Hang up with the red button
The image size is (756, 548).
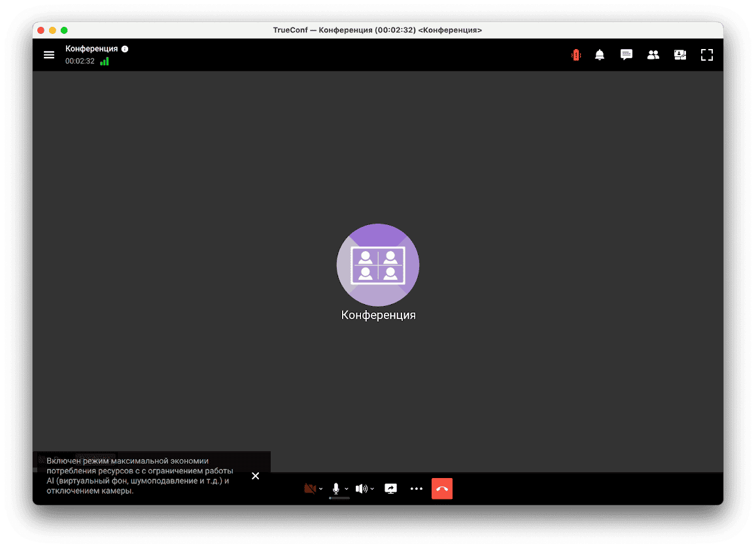click(442, 488)
